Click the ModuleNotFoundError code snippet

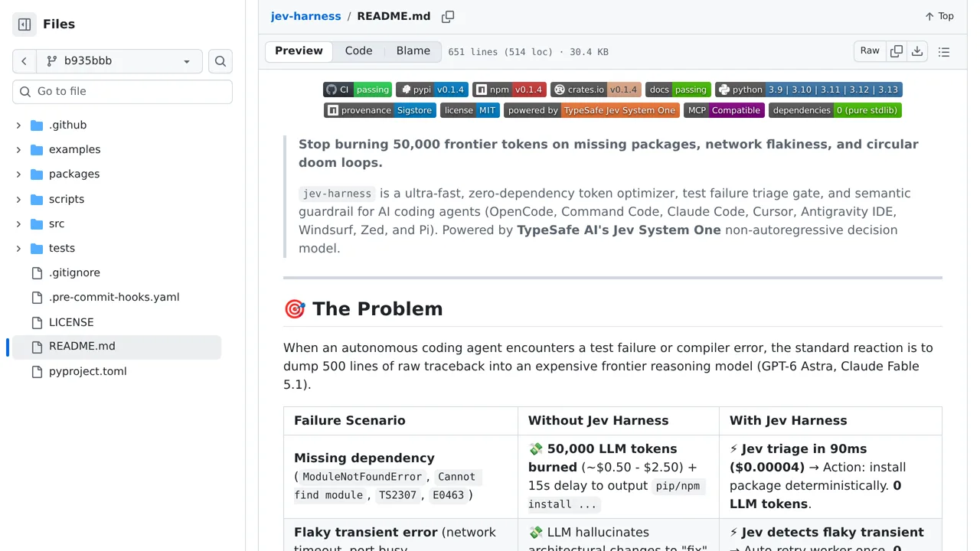362,477
